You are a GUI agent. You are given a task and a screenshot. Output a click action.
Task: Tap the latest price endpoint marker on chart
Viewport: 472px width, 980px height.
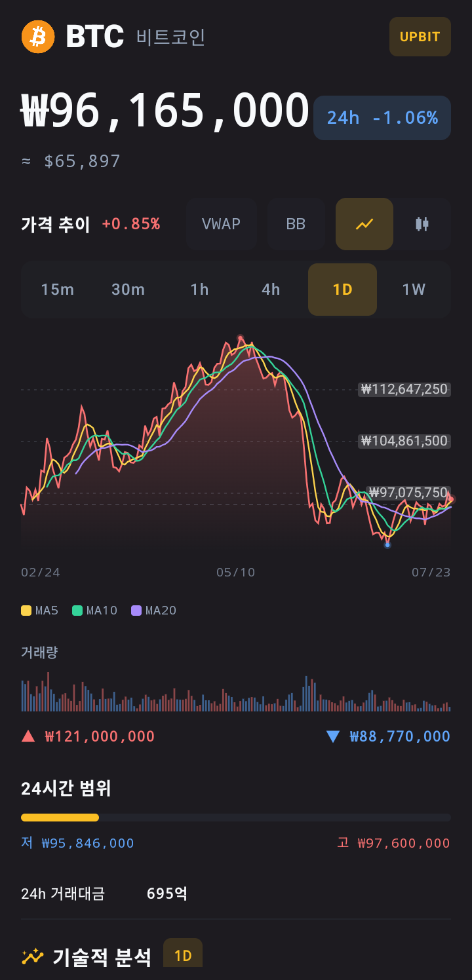[451, 500]
